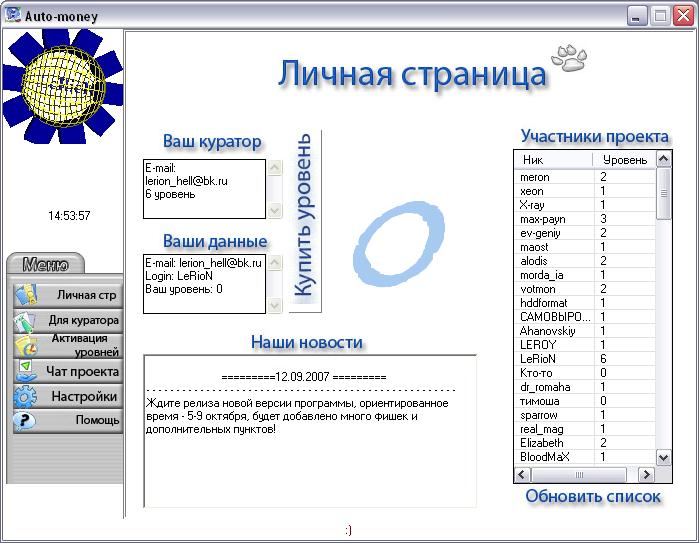Click participants list scroll left arrow

522,475
